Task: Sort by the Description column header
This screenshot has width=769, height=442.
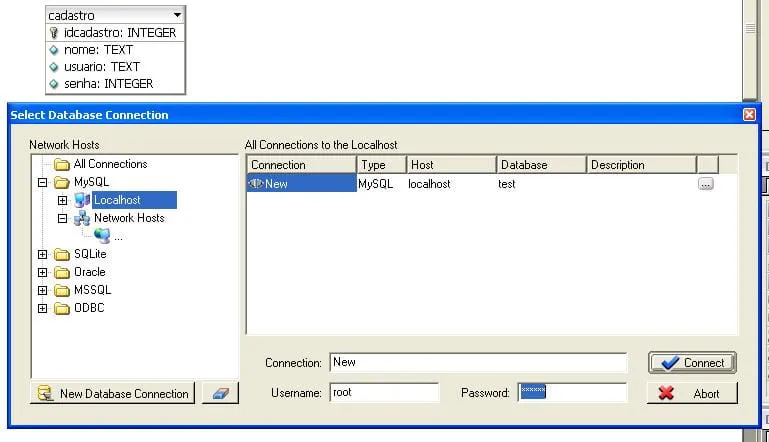Action: 641,165
